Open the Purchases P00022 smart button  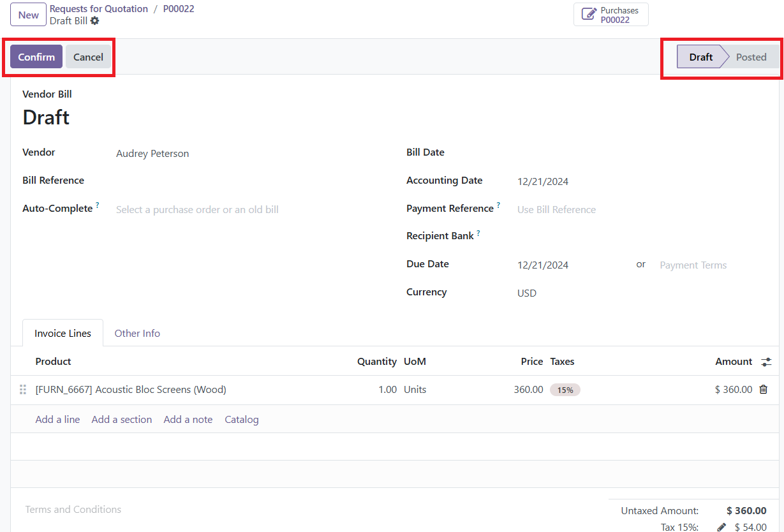pyautogui.click(x=610, y=15)
